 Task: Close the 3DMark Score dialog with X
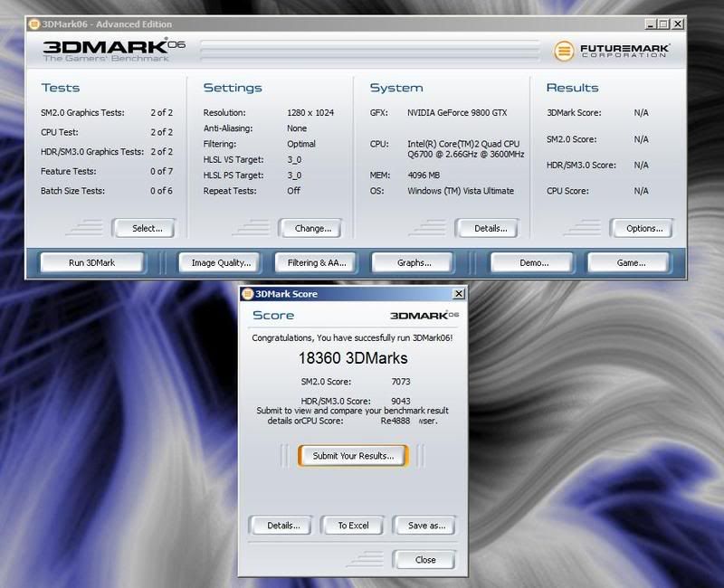pyautogui.click(x=459, y=293)
